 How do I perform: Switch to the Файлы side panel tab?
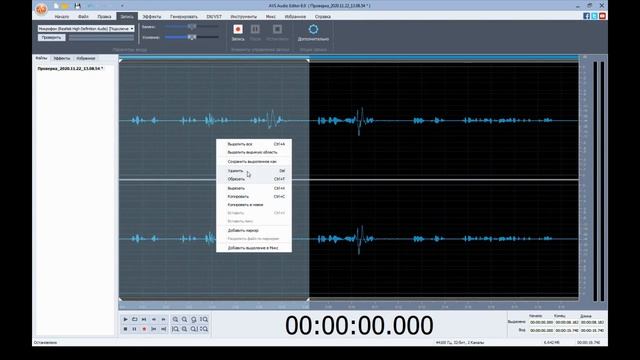pos(41,58)
